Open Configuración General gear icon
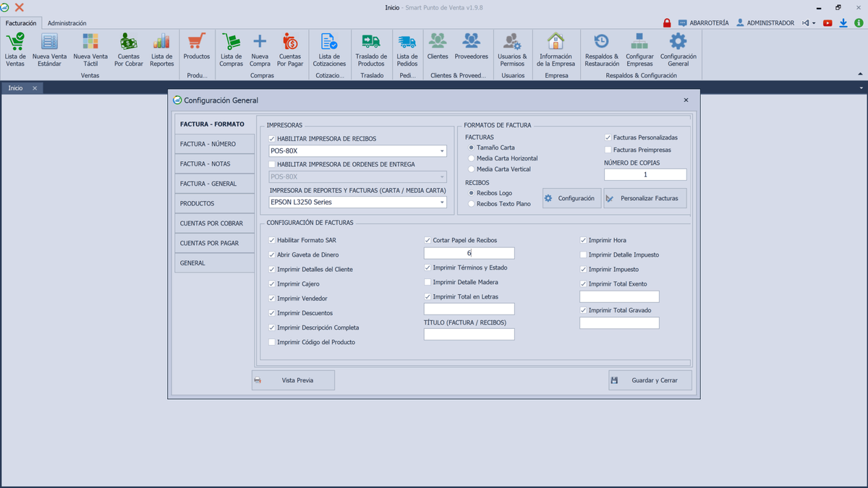Screen dimensions: 868x488 (678, 50)
